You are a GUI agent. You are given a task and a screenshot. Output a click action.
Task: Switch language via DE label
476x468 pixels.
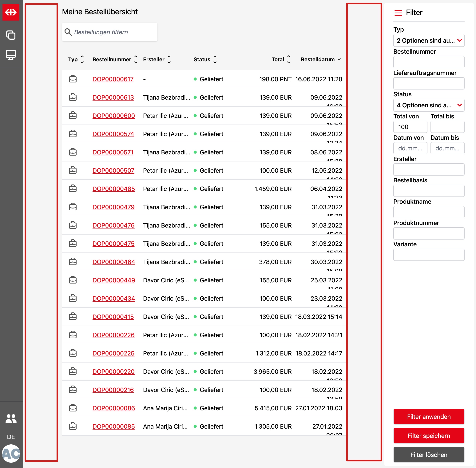(11, 437)
